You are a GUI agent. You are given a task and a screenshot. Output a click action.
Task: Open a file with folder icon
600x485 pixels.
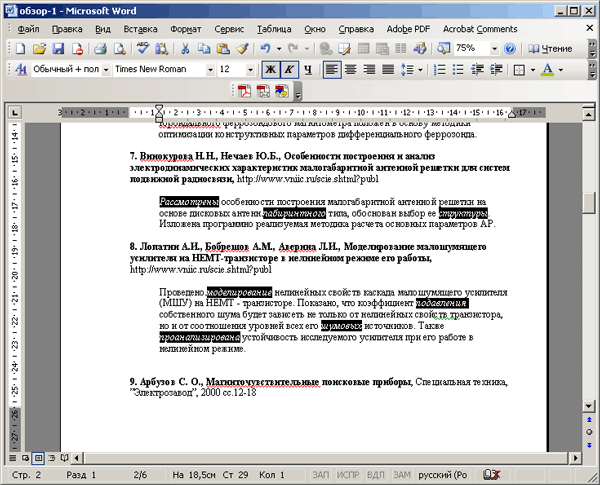(39, 49)
